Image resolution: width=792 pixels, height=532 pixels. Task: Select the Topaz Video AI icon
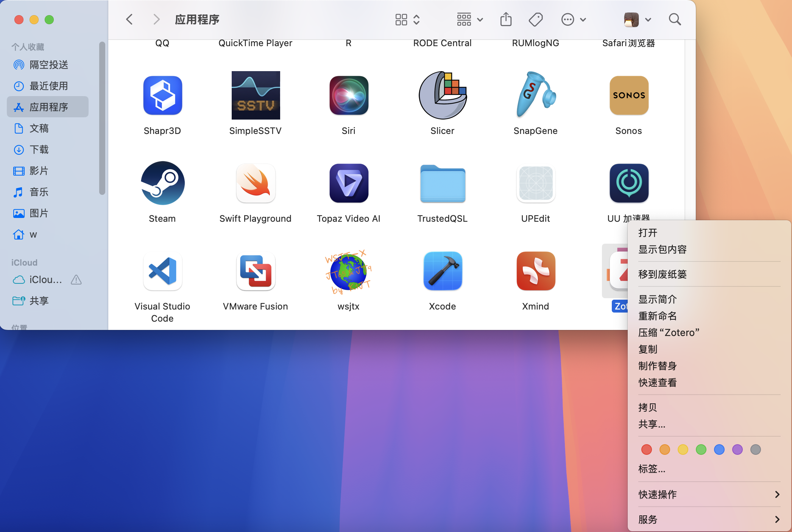click(x=349, y=184)
